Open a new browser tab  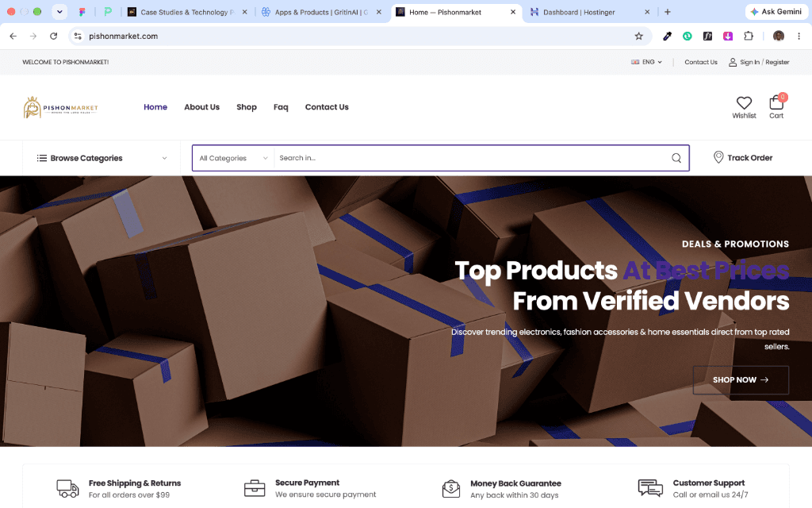[x=668, y=12]
